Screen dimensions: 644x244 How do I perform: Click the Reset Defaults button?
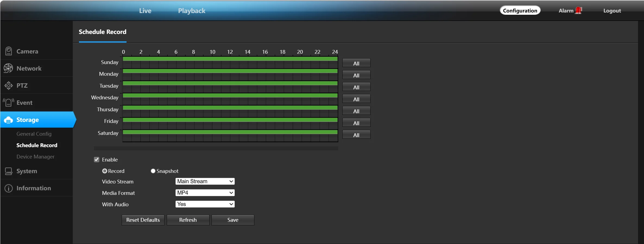click(x=143, y=220)
